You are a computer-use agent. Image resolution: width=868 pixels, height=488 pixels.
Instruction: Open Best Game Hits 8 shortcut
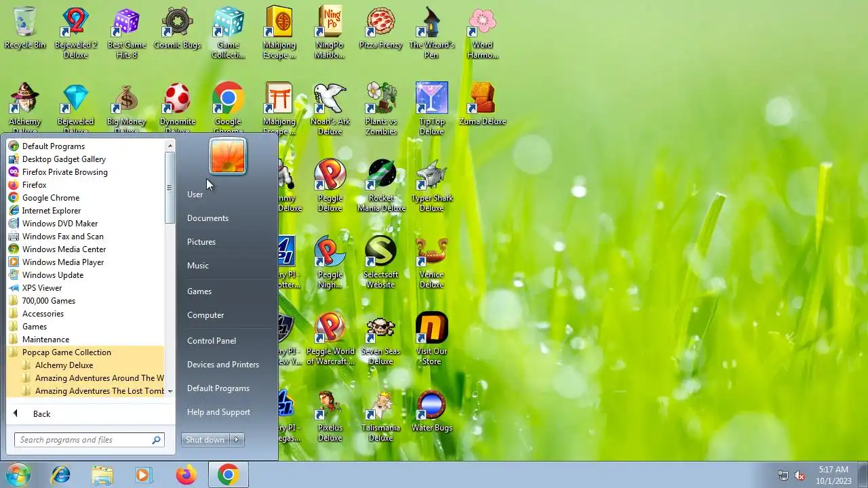click(127, 33)
